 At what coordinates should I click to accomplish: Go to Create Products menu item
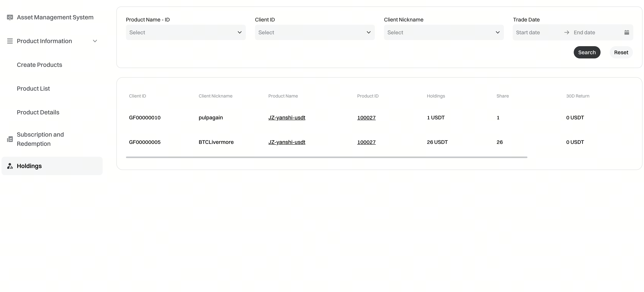39,65
